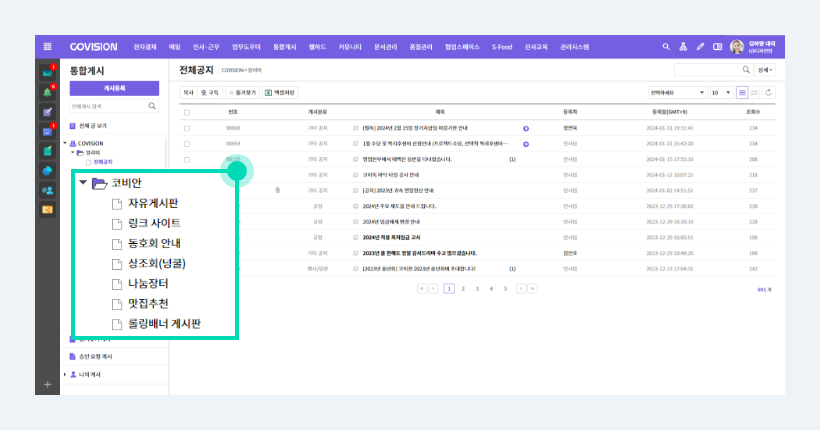Check the box for post 90120
The image size is (820, 430).
[x=187, y=160]
